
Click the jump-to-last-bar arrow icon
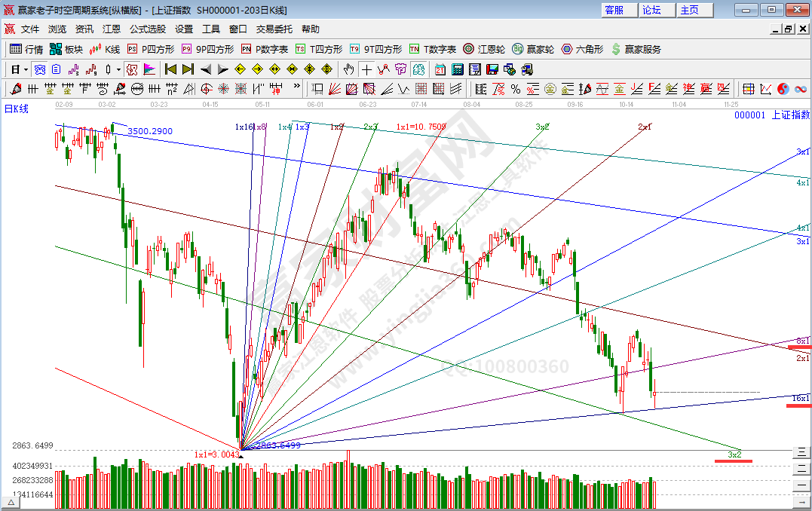click(x=188, y=69)
